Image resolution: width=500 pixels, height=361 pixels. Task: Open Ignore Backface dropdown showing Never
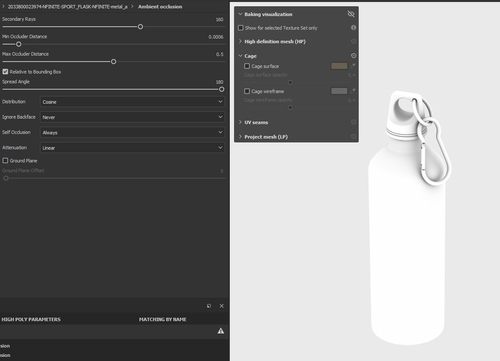pos(132,117)
